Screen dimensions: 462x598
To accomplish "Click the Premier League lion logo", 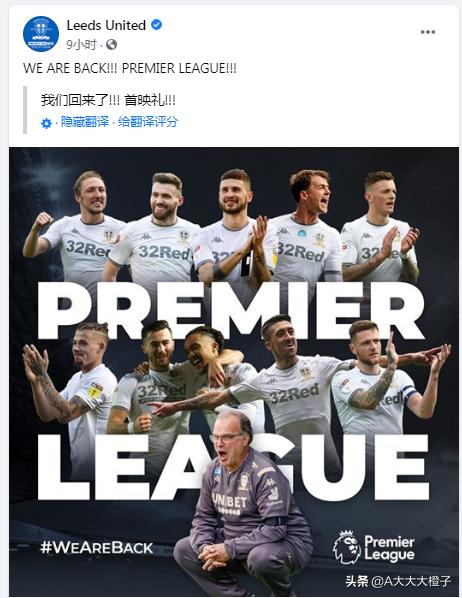I will 347,547.
